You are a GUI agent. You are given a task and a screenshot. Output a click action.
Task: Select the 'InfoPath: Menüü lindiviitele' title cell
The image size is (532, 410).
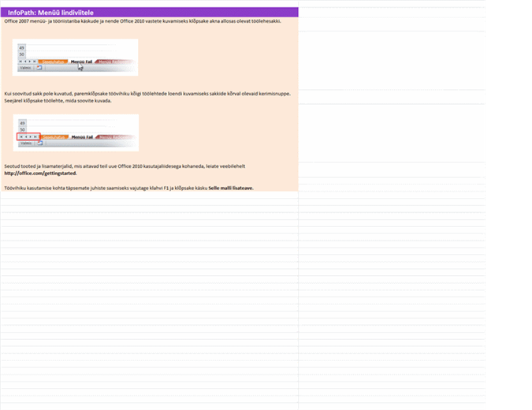(149, 13)
